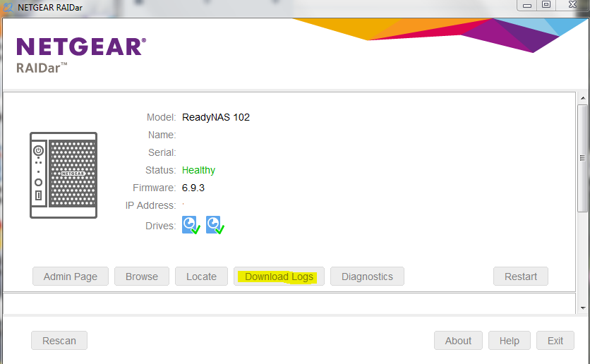The width and height of the screenshot is (590, 364).
Task: Click the ReadyNAS 102 model value
Action: pos(216,117)
